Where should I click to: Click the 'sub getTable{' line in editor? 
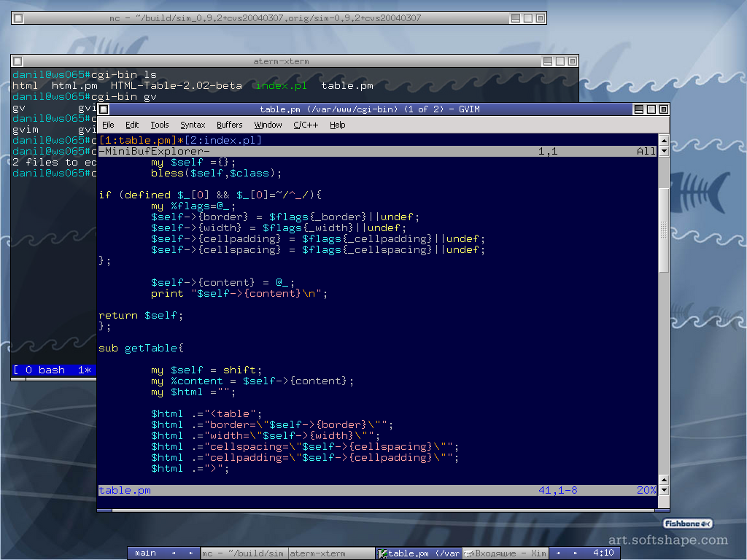pyautogui.click(x=141, y=348)
